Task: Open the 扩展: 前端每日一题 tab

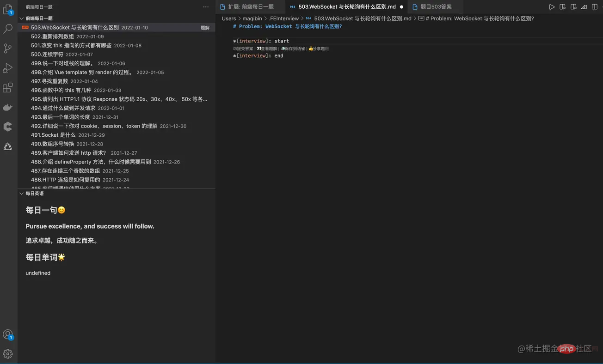Action: pyautogui.click(x=252, y=6)
